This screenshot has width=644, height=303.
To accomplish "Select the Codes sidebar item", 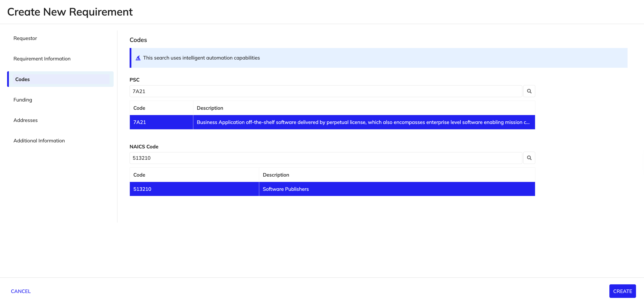I will click(61, 79).
